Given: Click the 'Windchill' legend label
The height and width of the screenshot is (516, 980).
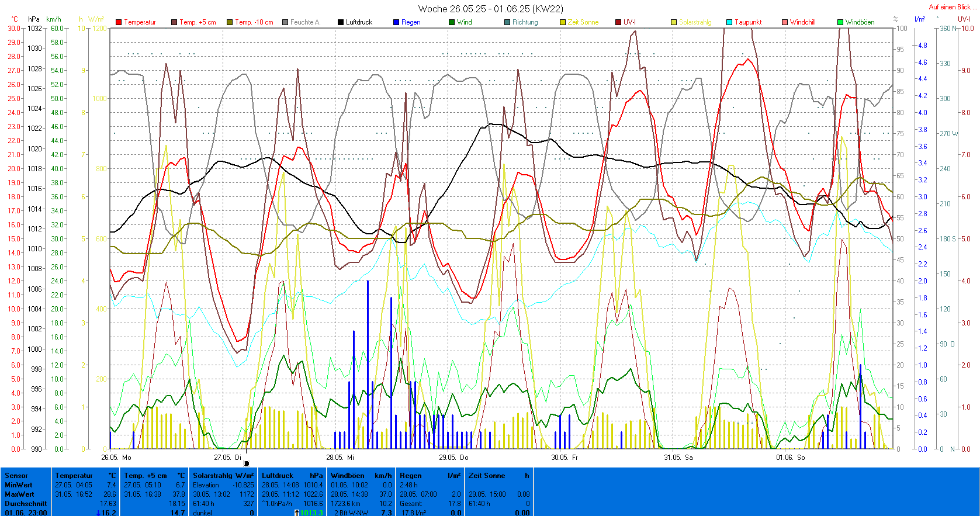Looking at the screenshot, I should [803, 22].
